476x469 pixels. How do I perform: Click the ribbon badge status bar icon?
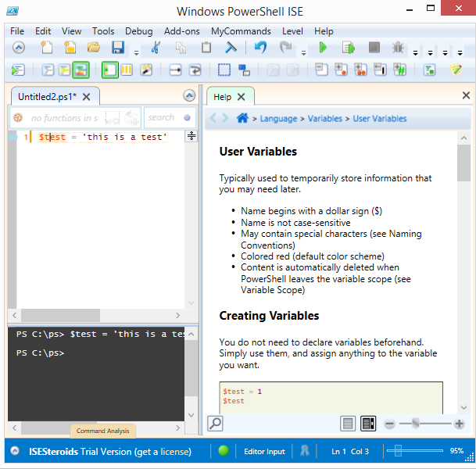pyautogui.click(x=305, y=451)
